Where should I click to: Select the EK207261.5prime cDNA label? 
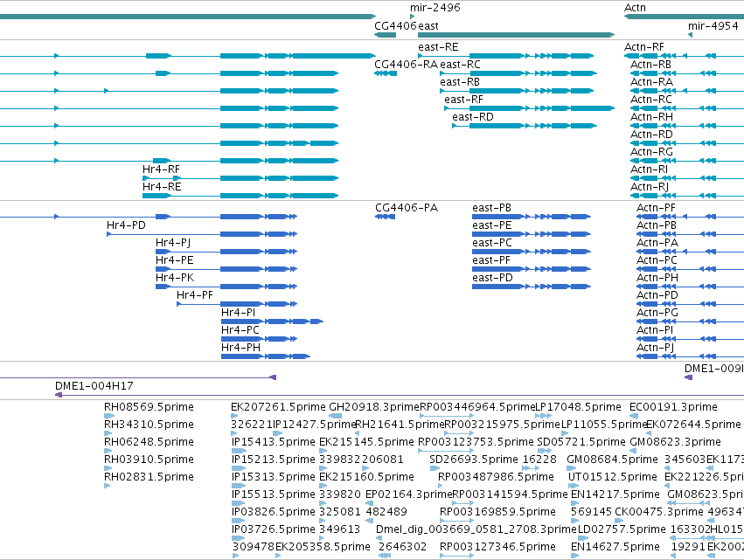point(278,407)
